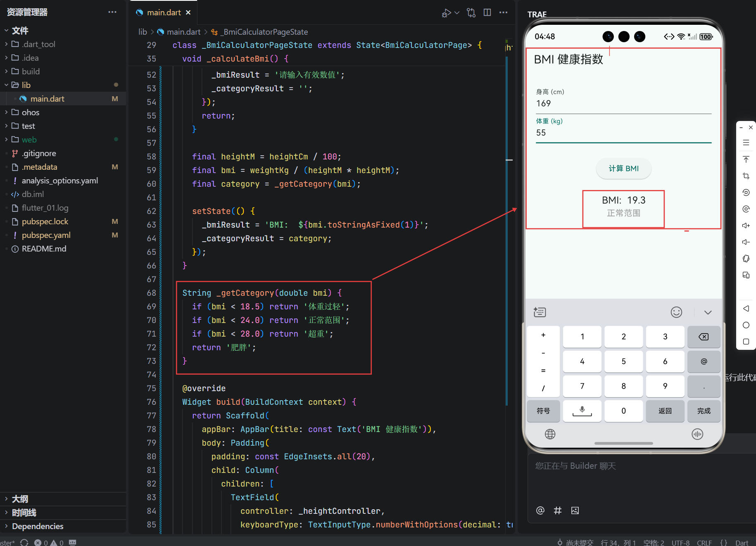Click the emulator back triangle button
756x546 pixels.
pyautogui.click(x=746, y=309)
